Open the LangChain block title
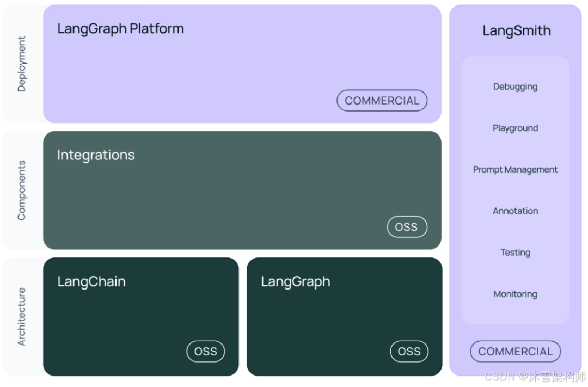The width and height of the screenshot is (588, 387). tap(91, 281)
